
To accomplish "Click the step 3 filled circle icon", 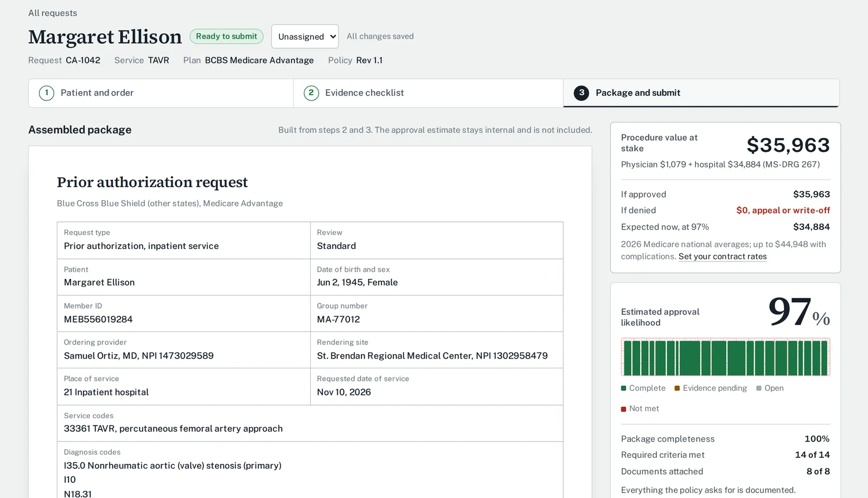I will [x=582, y=93].
